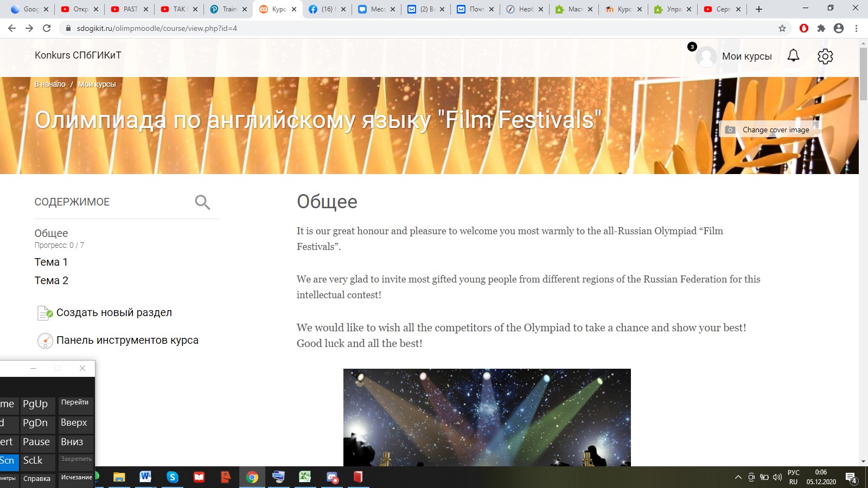Screen dimensions: 868x488
Task: Open the Chrome three-dot menu
Action: point(856,28)
